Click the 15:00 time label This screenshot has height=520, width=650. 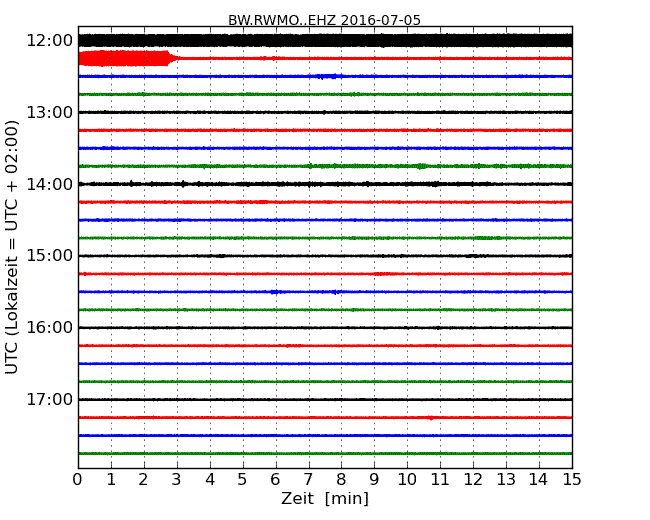tap(50, 256)
